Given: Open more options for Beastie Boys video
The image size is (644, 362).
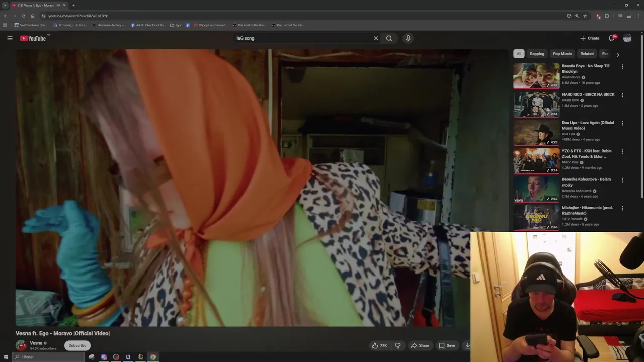Looking at the screenshot, I should 622,66.
